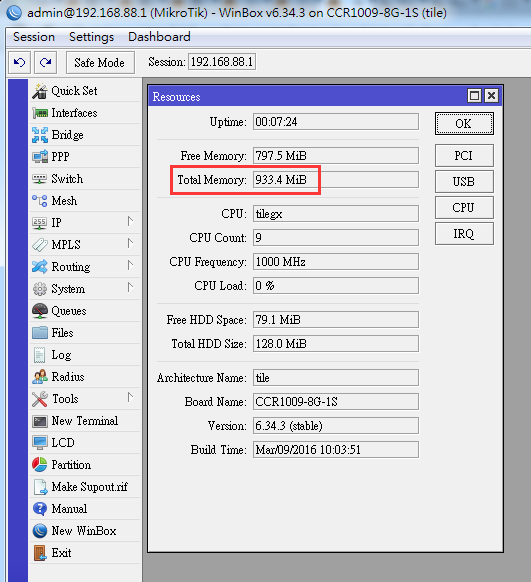This screenshot has width=531, height=582.
Task: Open the Queues icon in sidebar
Action: [40, 311]
